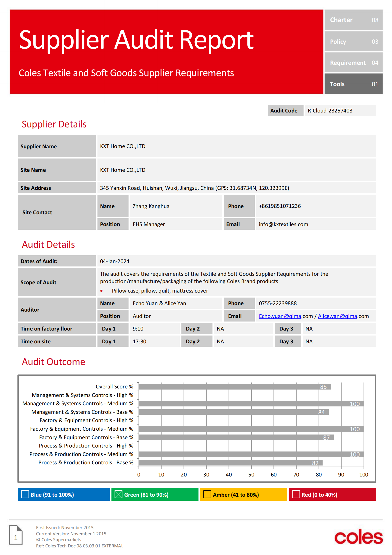Select the Tools 01 tab
This screenshot has width=392, height=555.
353,84
